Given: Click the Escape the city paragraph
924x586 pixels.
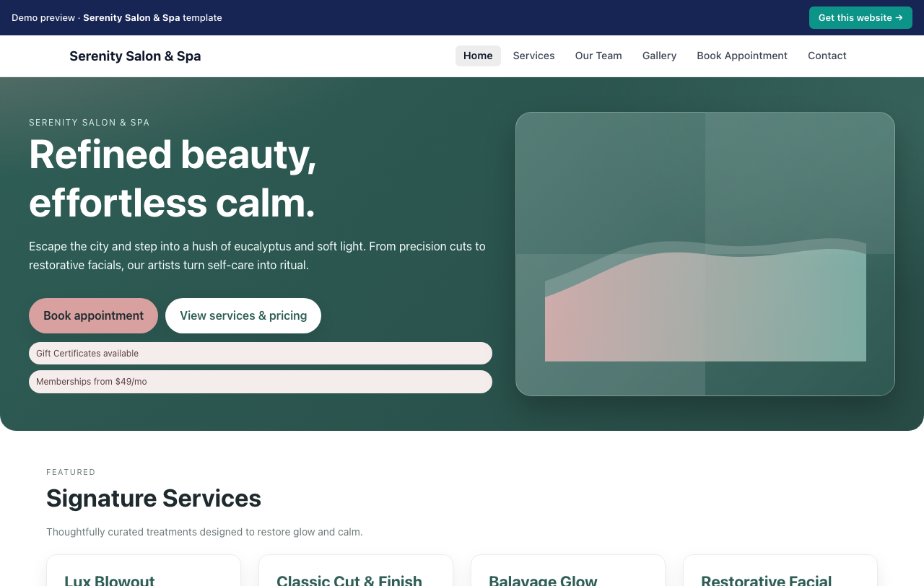Looking at the screenshot, I should pyautogui.click(x=257, y=255).
